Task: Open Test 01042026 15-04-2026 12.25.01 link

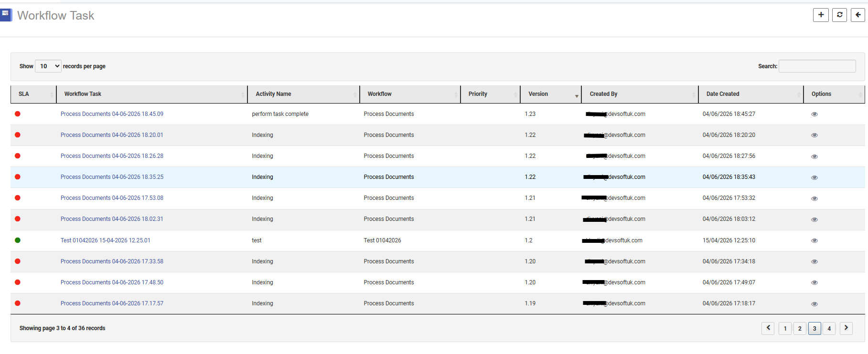Action: [106, 240]
